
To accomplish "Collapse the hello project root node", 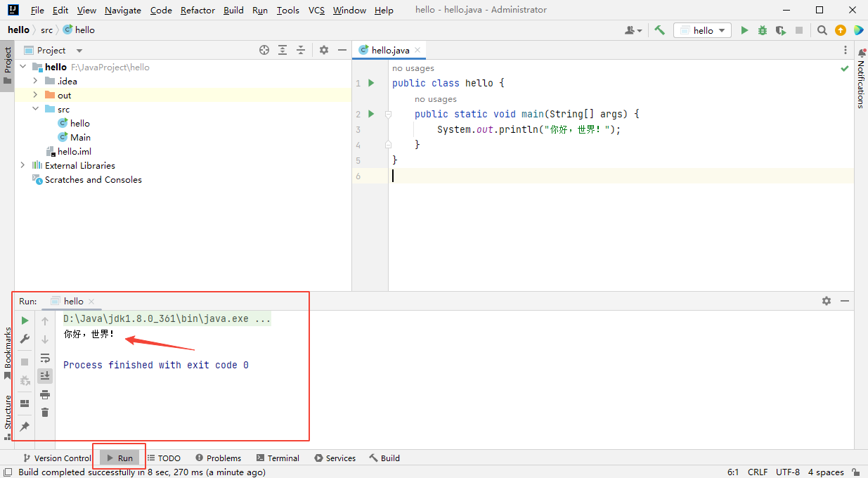I will (23, 67).
